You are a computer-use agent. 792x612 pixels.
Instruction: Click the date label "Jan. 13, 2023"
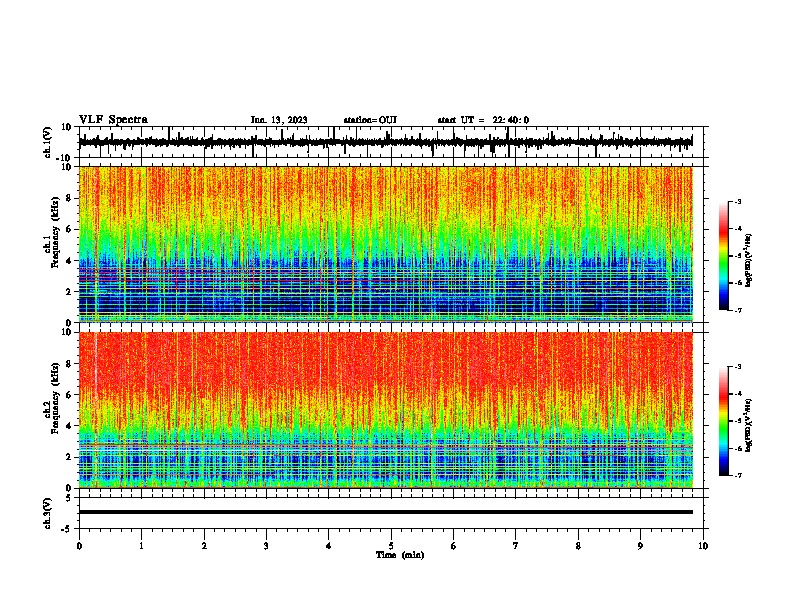click(x=279, y=120)
